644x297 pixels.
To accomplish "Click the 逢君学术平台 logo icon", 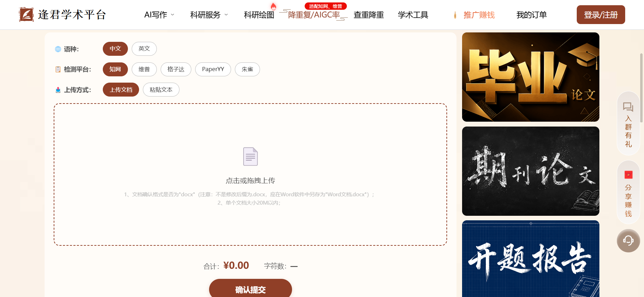I will tap(26, 15).
